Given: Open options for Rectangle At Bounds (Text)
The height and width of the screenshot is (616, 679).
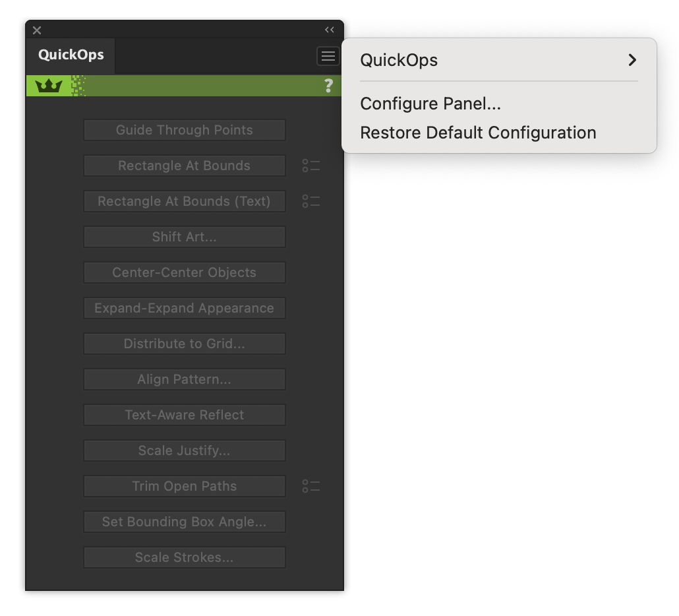Looking at the screenshot, I should (x=310, y=201).
